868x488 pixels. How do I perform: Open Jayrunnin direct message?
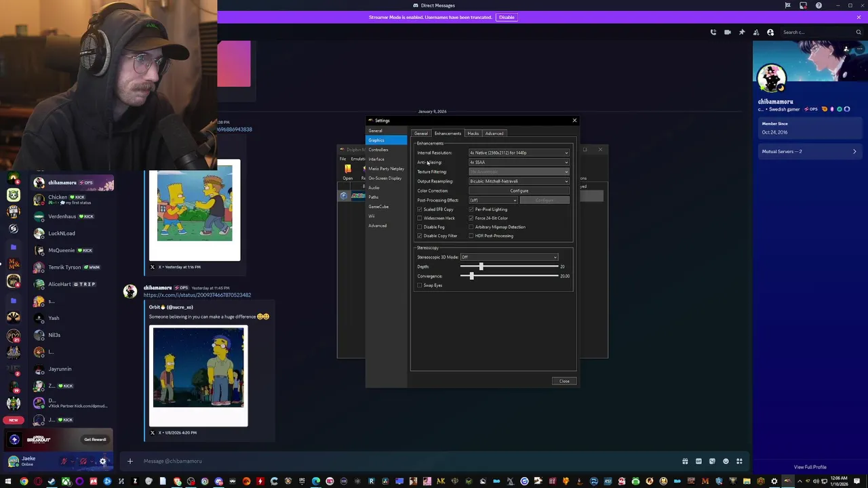pyautogui.click(x=72, y=369)
